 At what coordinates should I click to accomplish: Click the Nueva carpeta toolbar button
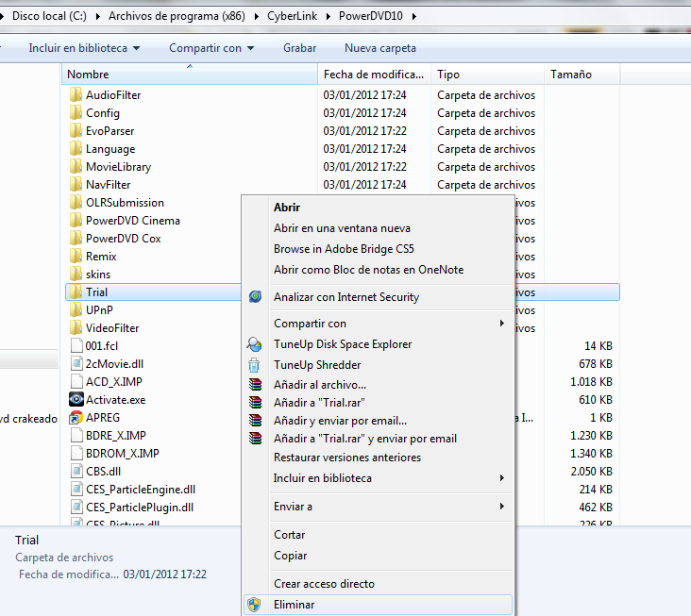[379, 48]
